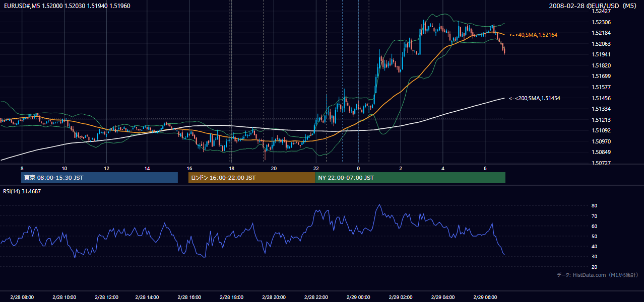Click price axis value 1.51699
644x302 pixels.
coord(601,76)
